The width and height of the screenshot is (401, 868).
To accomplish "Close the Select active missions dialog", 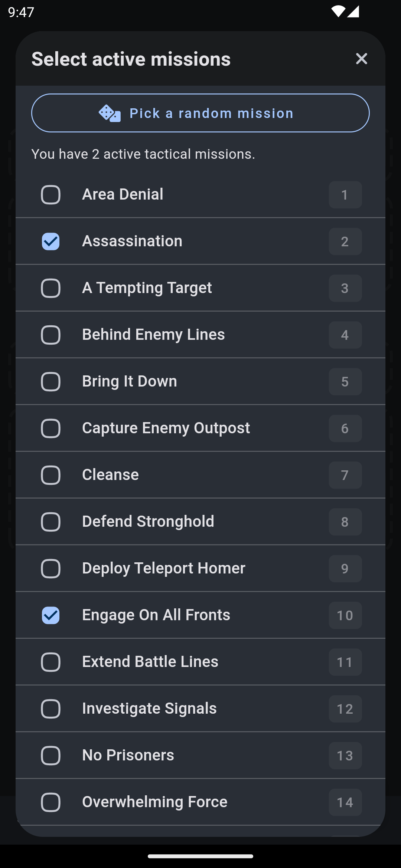I will [361, 59].
